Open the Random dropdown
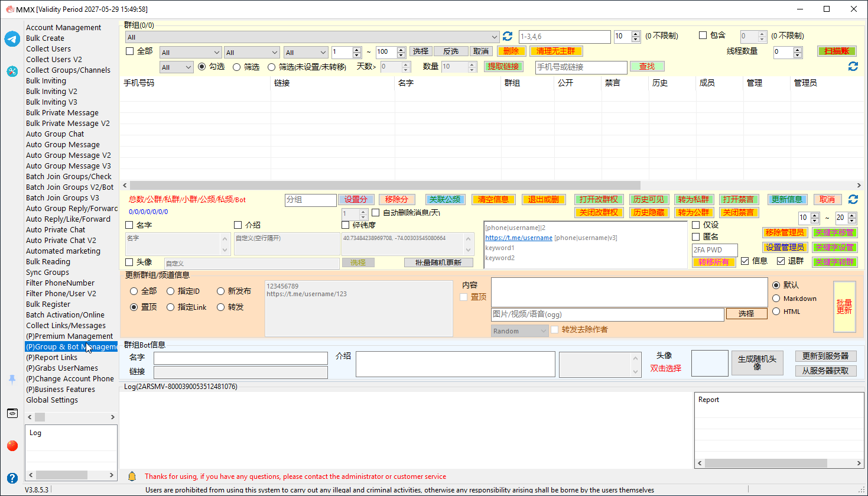The width and height of the screenshot is (868, 496). pyautogui.click(x=520, y=331)
